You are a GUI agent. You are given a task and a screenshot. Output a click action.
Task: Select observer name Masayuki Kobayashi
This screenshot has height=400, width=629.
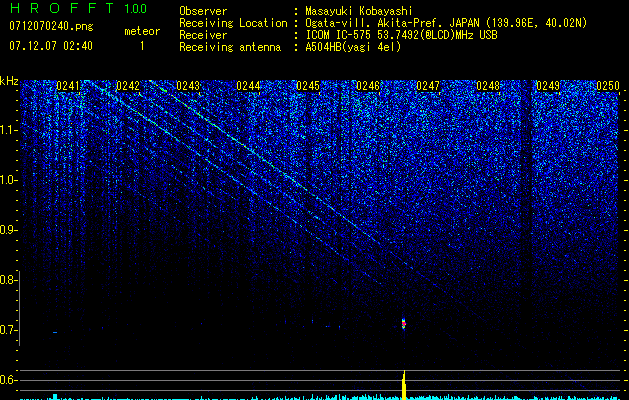[358, 11]
